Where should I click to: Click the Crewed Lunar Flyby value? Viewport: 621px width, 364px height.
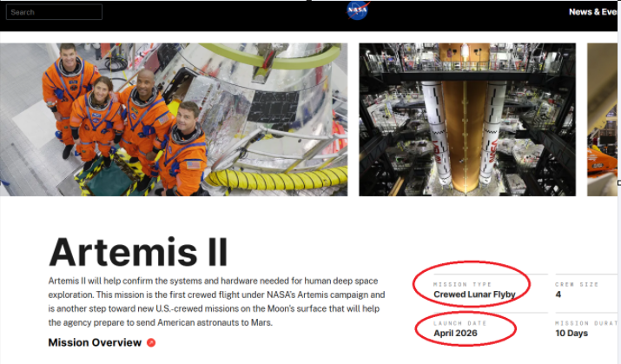[x=474, y=295]
